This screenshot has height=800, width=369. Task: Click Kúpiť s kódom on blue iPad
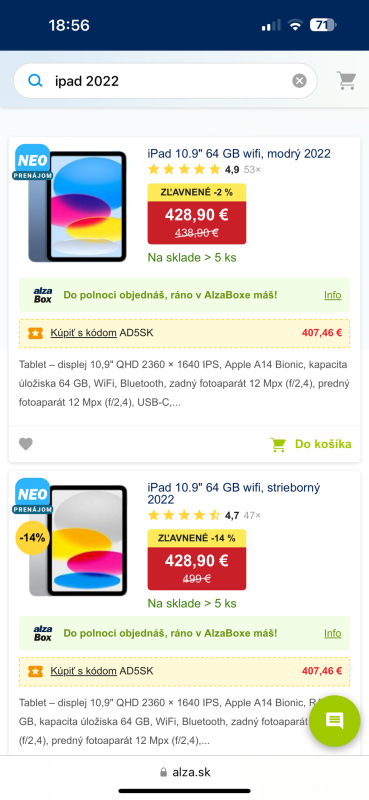(83, 333)
